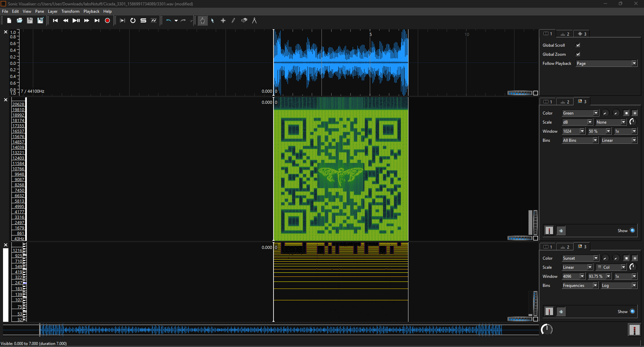Click the playback level dial at bottom right
Viewport: 644px width, 347px height.
pyautogui.click(x=547, y=330)
